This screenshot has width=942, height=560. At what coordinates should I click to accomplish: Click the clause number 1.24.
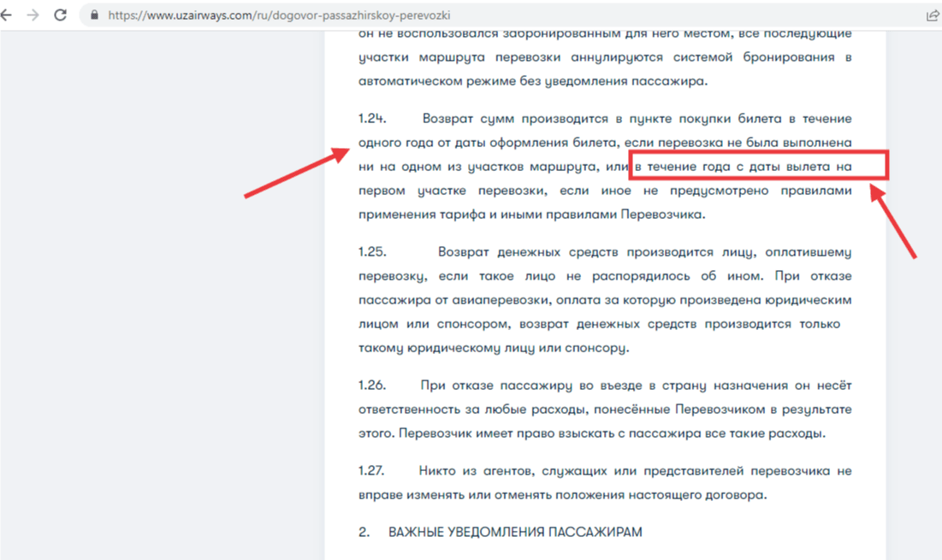coord(372,119)
